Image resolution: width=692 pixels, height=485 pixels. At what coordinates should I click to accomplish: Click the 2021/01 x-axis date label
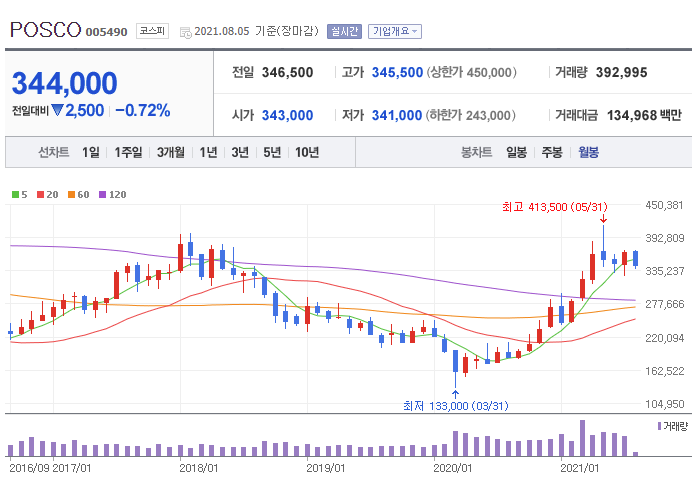pyautogui.click(x=580, y=468)
